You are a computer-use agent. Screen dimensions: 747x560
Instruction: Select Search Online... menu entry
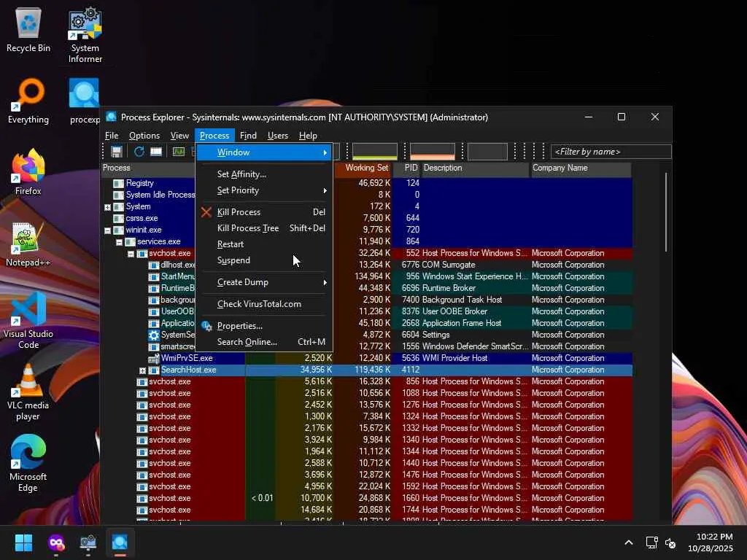tap(264, 343)
